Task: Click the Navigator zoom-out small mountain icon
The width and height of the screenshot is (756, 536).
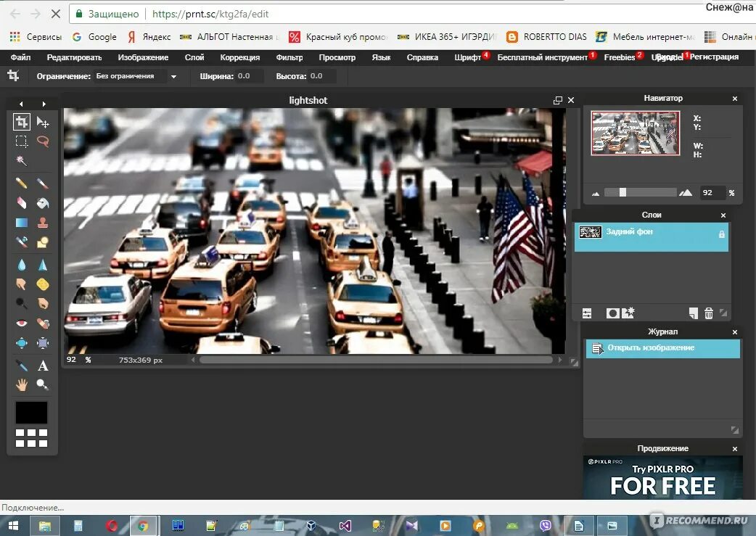Action: 596,194
